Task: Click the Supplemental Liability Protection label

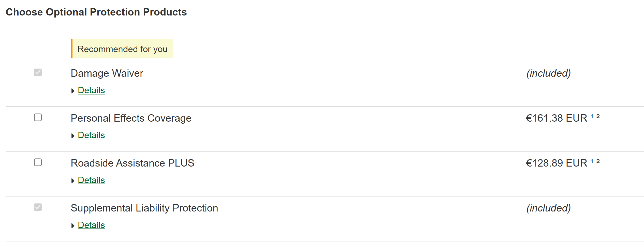Action: (x=144, y=208)
